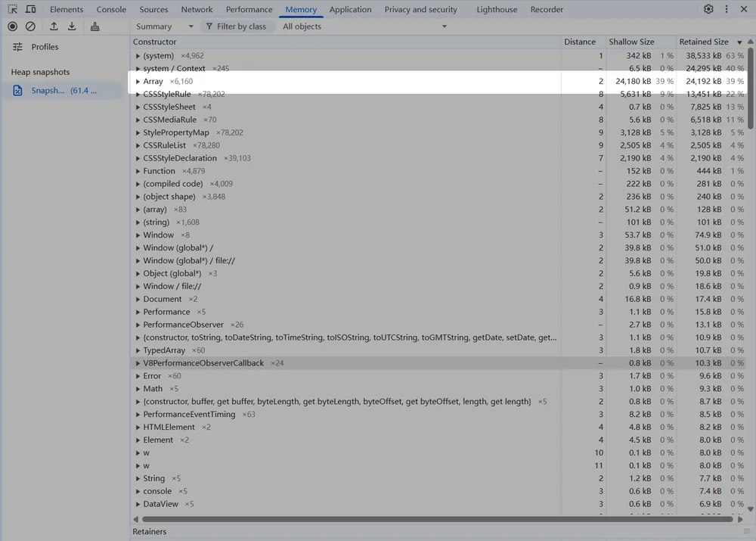The width and height of the screenshot is (756, 541).
Task: Click the vertical scrollbar thumb of the table
Action: click(x=750, y=88)
